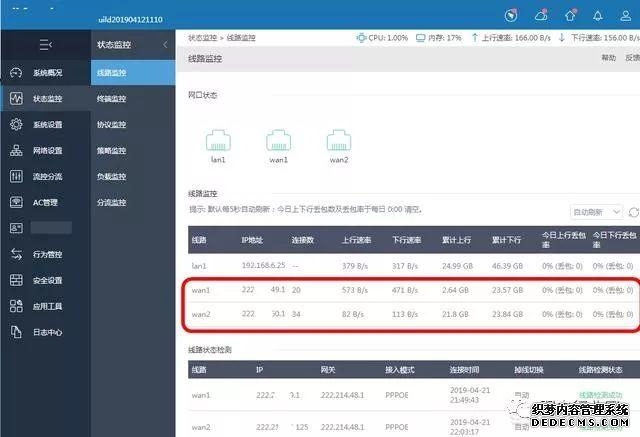Click the 82 B/s upload cell
The image size is (640, 437).
[x=353, y=314]
